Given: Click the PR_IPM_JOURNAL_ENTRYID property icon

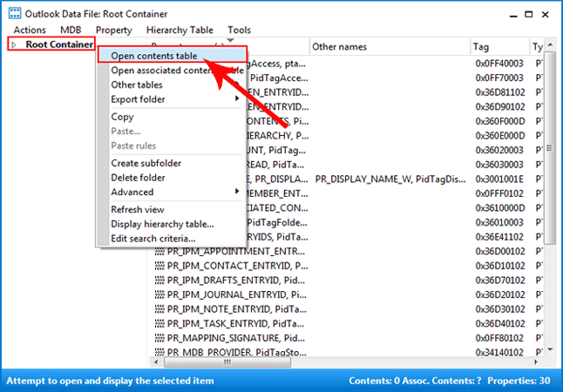Looking at the screenshot, I should point(159,294).
